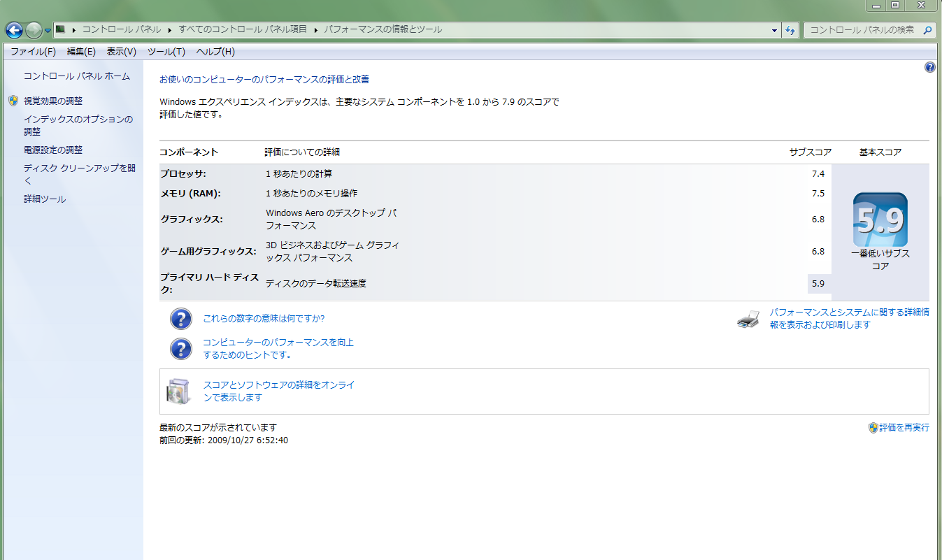Expand arrow after コントロール パネル breadcrumb
Screen dimensions: 942x560
click(170, 30)
